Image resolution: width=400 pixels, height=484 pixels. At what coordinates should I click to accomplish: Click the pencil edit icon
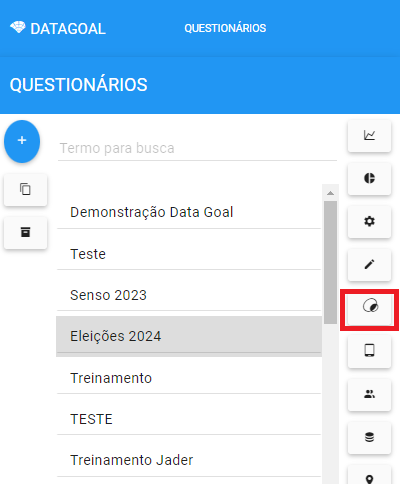tap(369, 264)
